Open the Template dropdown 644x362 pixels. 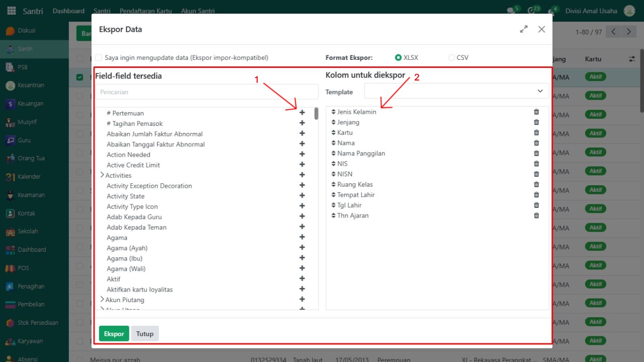point(456,91)
